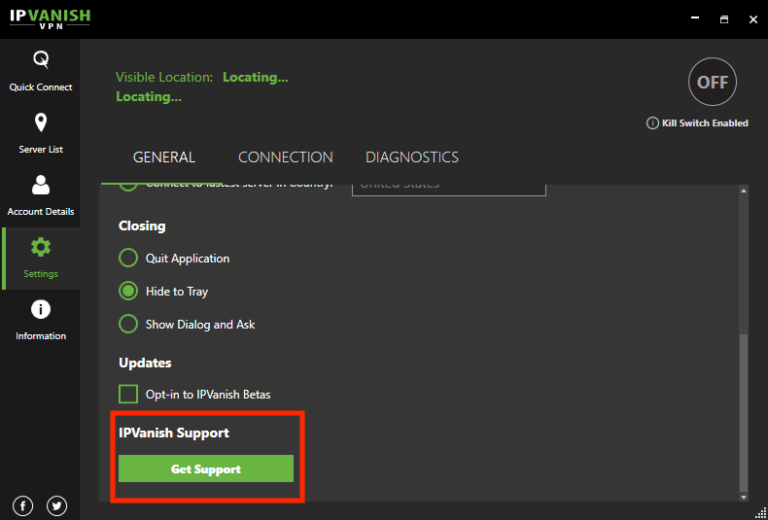The image size is (768, 520).
Task: Open Quick Connect from the sidebar
Action: [40, 71]
